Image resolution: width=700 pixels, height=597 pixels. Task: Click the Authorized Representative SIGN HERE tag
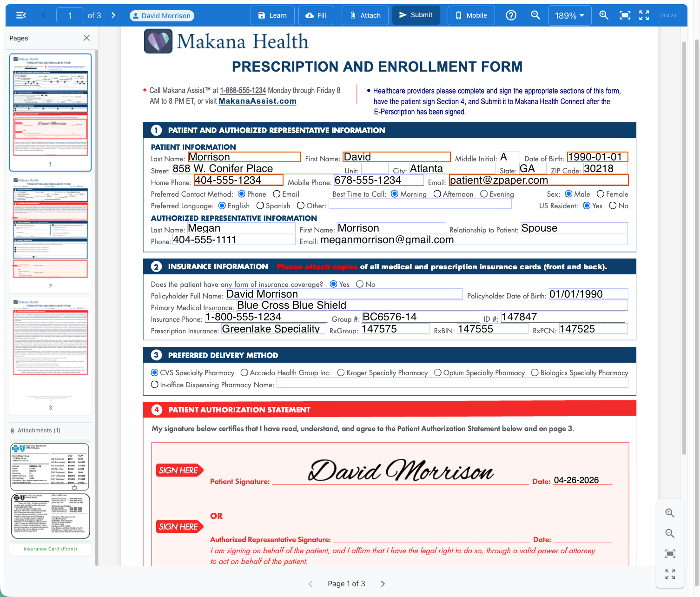180,527
